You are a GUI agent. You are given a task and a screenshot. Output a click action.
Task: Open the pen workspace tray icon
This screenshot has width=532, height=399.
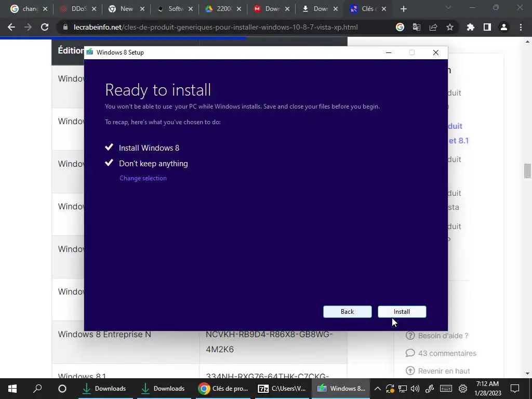click(x=430, y=389)
